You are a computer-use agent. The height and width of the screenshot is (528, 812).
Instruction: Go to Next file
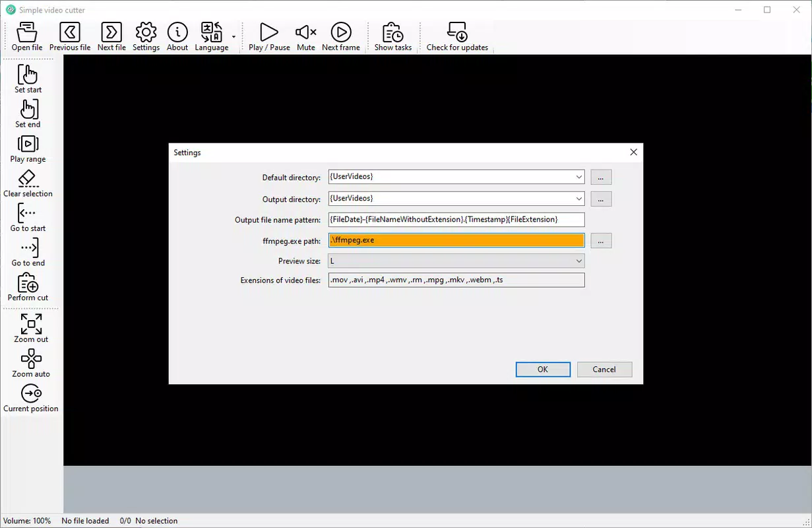point(111,37)
